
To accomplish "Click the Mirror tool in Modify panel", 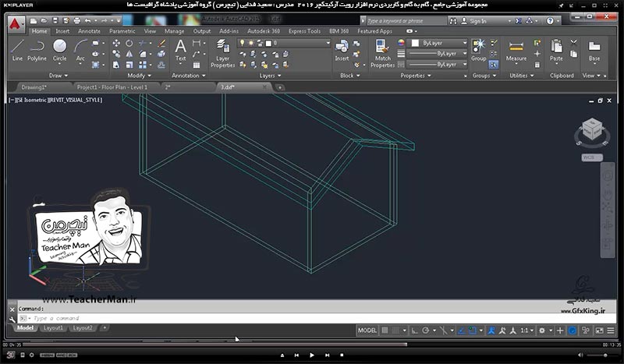I will pyautogui.click(x=129, y=54).
